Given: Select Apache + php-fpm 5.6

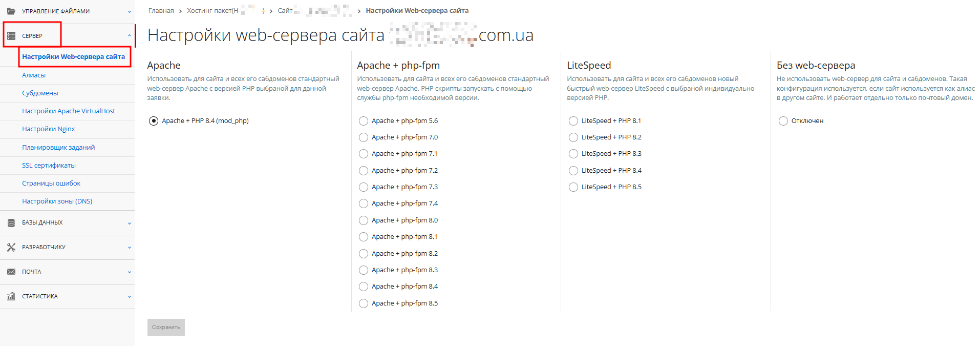Looking at the screenshot, I should point(364,120).
